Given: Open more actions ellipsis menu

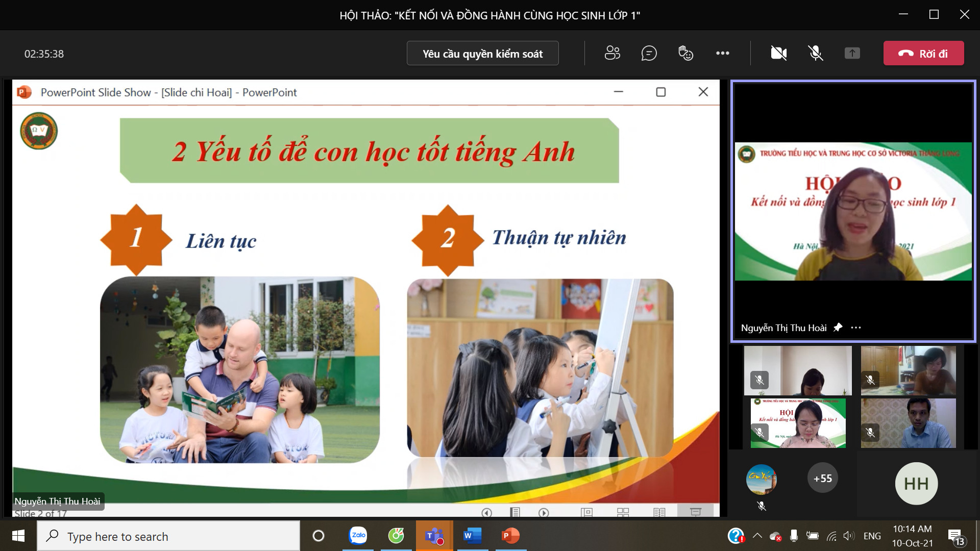Looking at the screenshot, I should (722, 53).
